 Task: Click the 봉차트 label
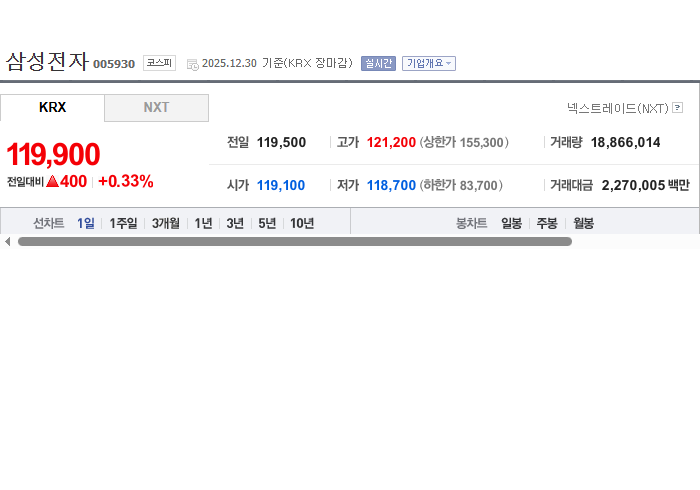[471, 223]
